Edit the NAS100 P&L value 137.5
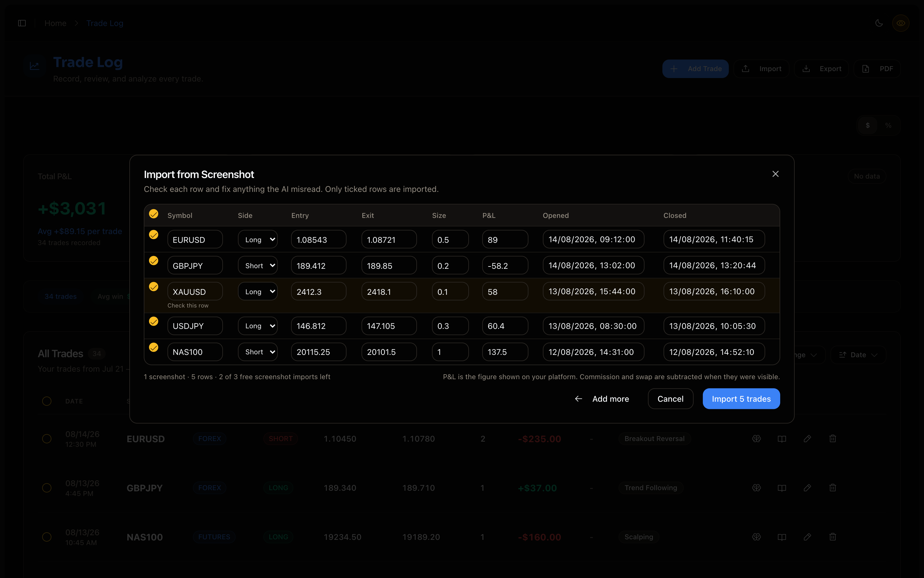Viewport: 924px width, 578px height. (505, 352)
